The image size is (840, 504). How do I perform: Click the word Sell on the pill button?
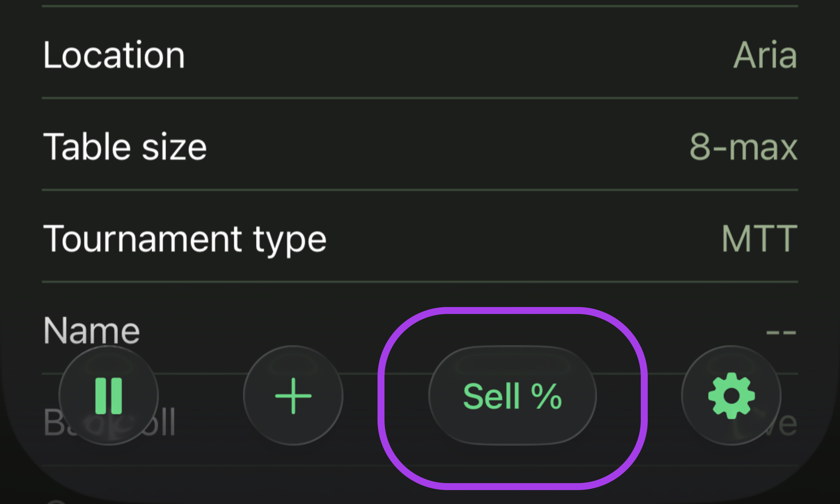click(491, 396)
